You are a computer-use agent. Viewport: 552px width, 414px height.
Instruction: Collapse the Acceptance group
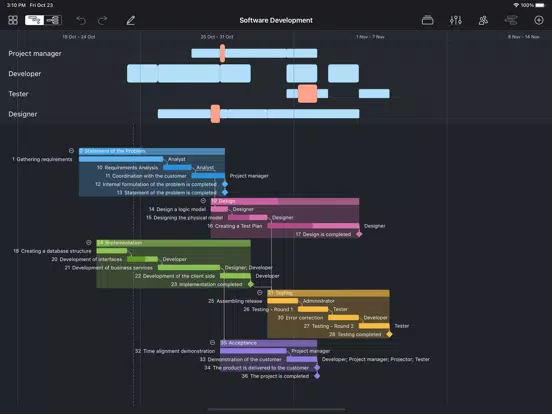pos(212,343)
